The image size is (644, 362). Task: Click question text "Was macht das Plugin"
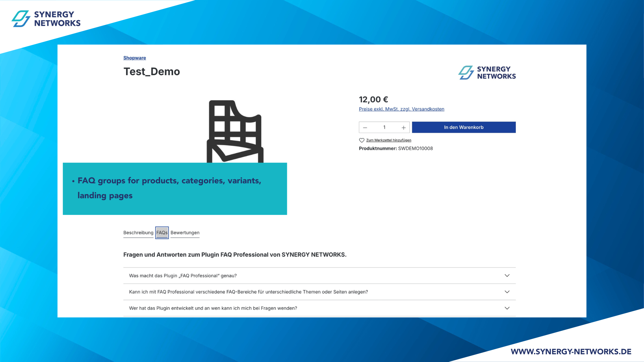[183, 276]
